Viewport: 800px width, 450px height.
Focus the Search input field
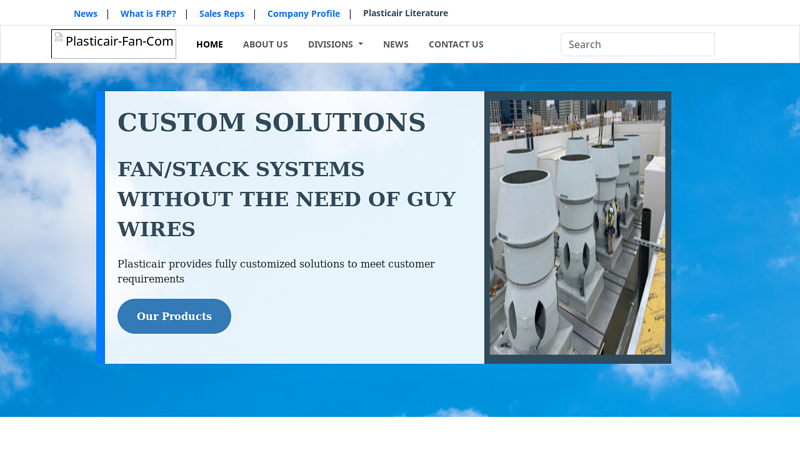pos(638,44)
